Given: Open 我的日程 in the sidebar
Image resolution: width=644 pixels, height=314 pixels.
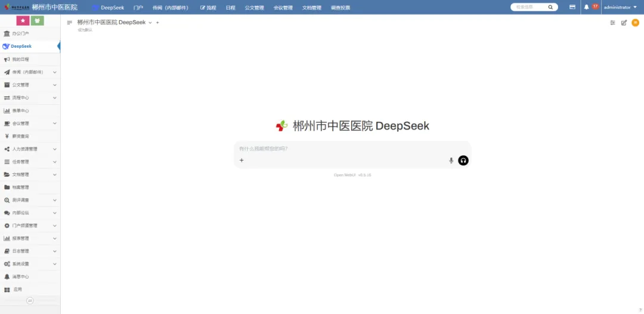Looking at the screenshot, I should point(30,59).
